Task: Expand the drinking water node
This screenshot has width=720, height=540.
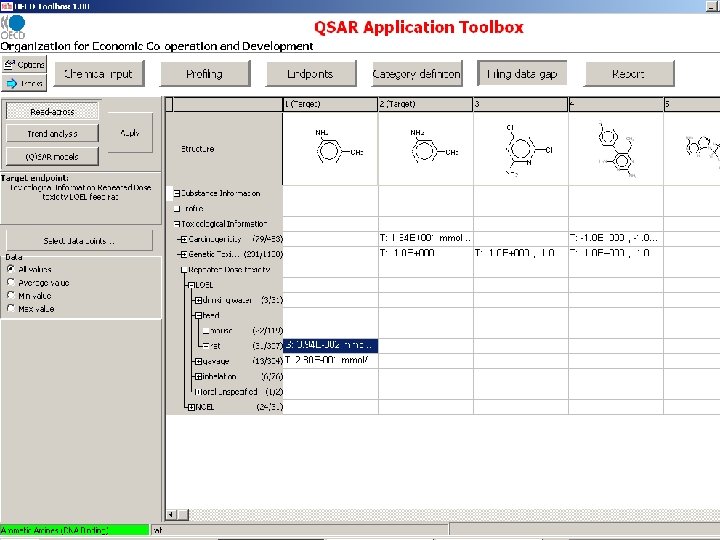Action: pyautogui.click(x=198, y=300)
